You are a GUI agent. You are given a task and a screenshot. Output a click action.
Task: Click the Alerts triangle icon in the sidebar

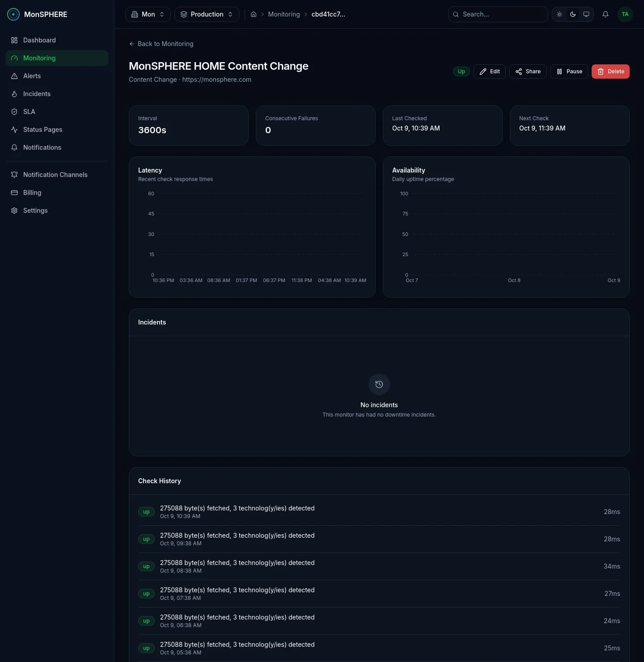point(14,76)
